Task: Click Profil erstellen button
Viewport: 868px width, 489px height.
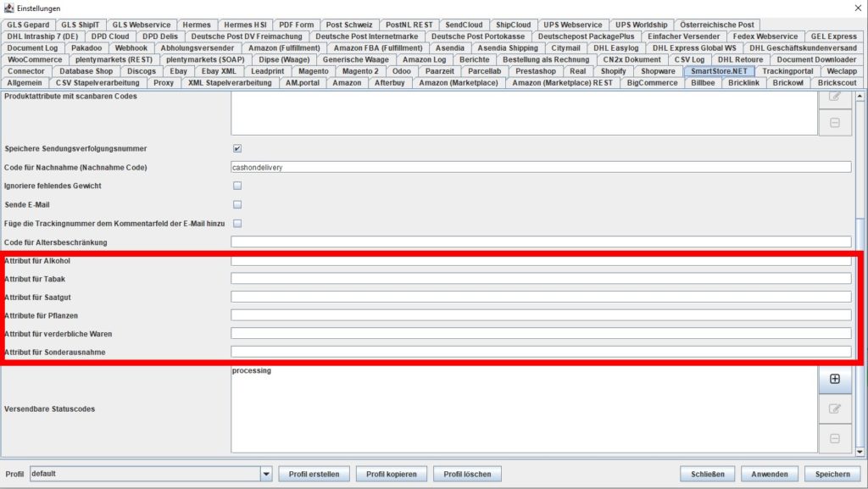Action: [314, 474]
